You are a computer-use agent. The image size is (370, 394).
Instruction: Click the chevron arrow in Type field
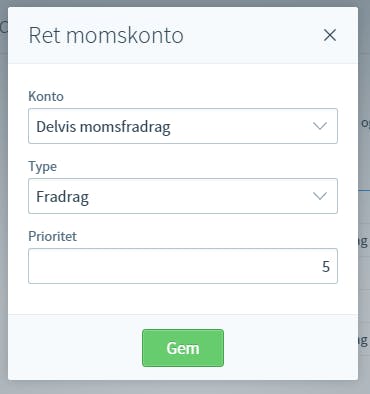point(320,196)
